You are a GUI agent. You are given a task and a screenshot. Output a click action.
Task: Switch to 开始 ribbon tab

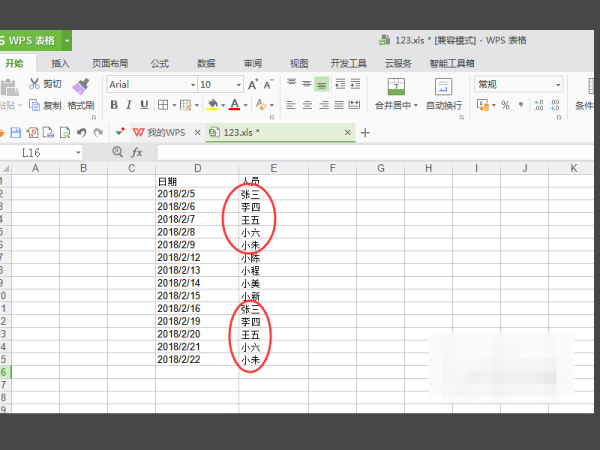coord(15,63)
